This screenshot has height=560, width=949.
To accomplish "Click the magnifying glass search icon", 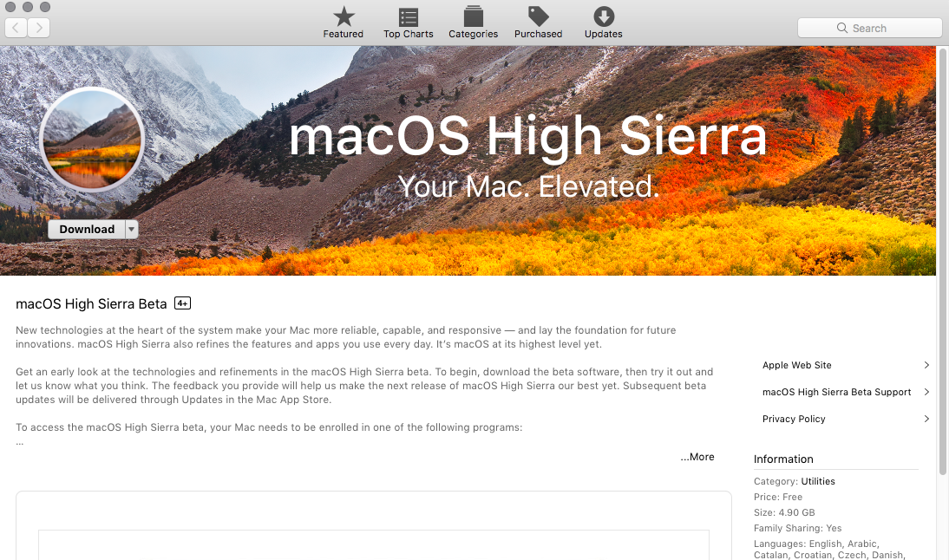I will 841,28.
